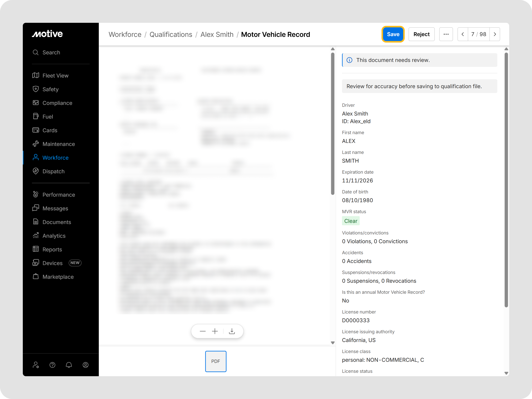This screenshot has width=532, height=399.
Task: Open the help menu
Action: tap(52, 365)
